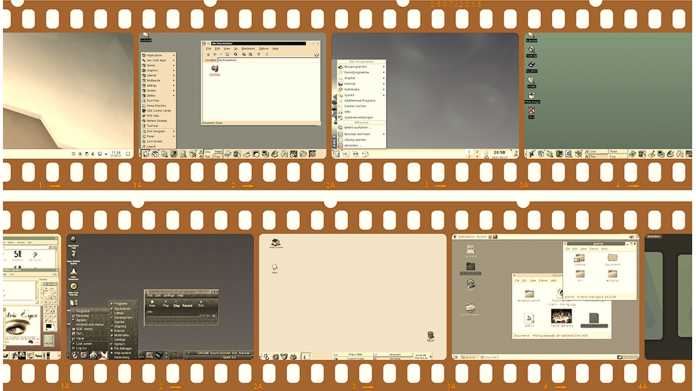The image size is (696, 391).
Task: Click the Play button in the dark player window
Action: 166,305
